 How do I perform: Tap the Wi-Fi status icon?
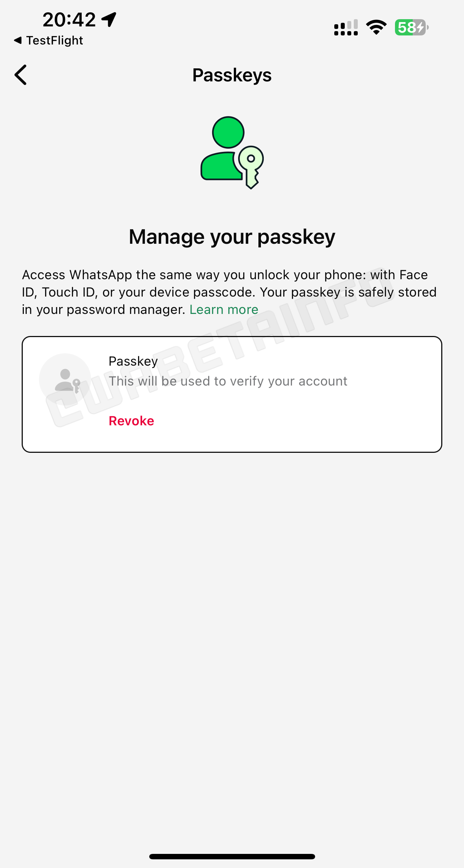[376, 27]
